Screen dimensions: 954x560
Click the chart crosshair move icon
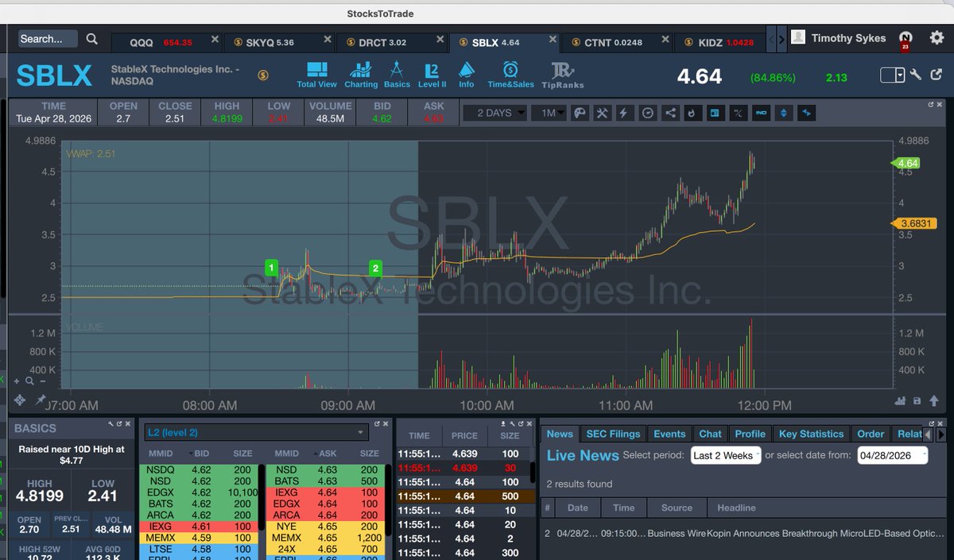pos(21,400)
